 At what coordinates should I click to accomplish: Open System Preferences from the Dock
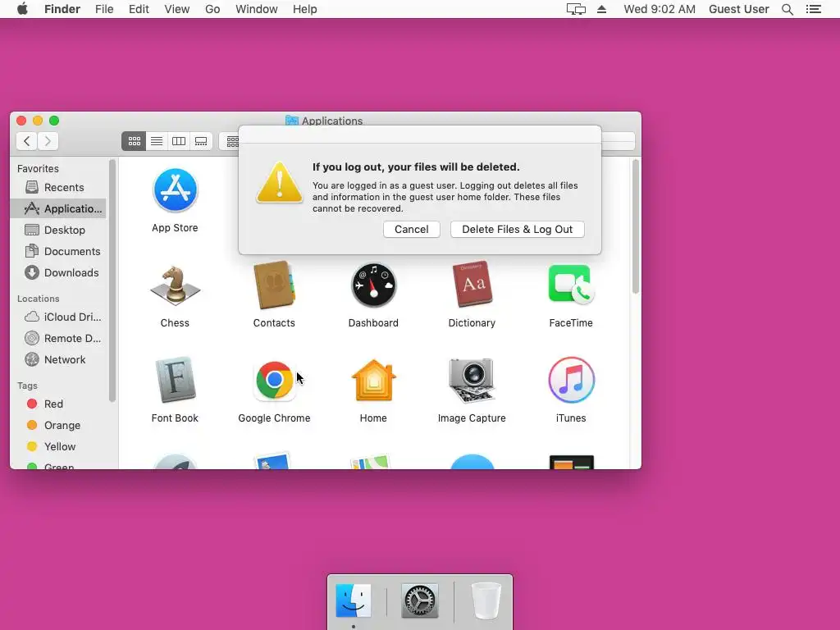(x=420, y=601)
